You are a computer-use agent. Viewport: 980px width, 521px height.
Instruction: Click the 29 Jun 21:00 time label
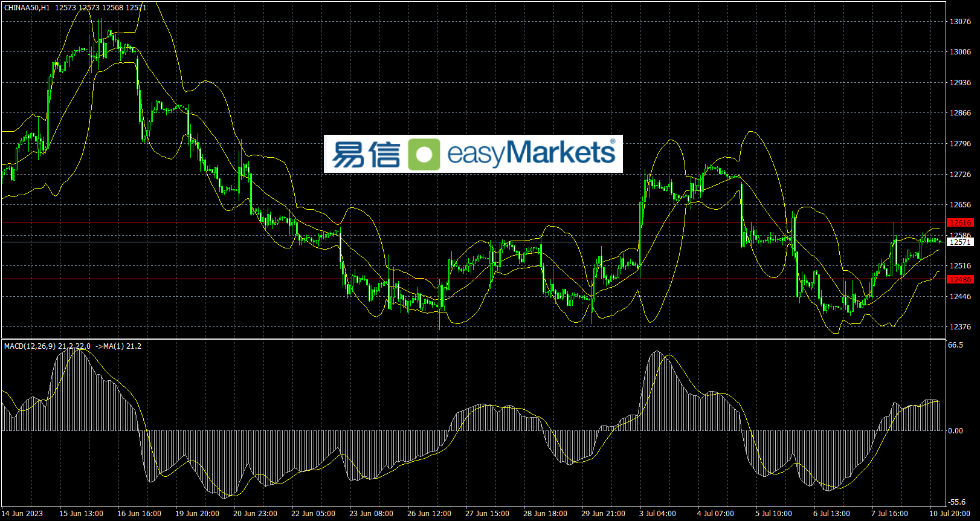point(603,514)
